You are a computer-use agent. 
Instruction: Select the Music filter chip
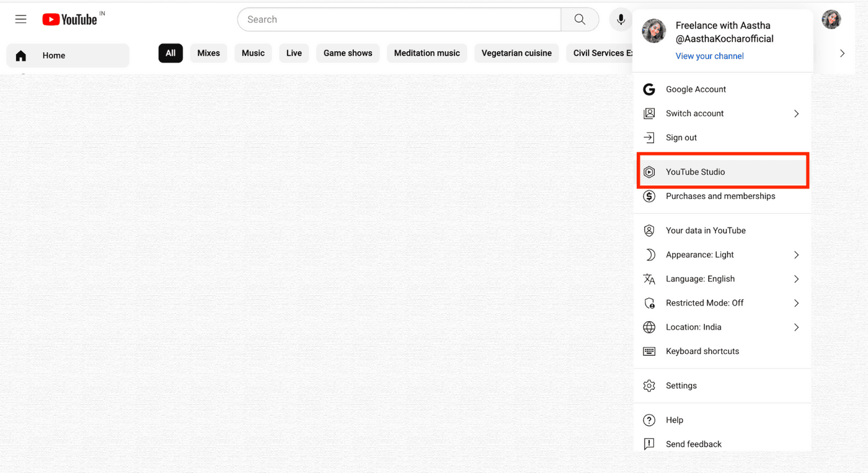click(x=253, y=53)
